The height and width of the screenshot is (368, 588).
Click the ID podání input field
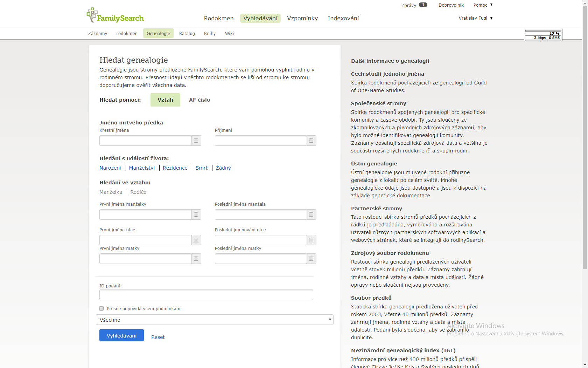click(x=206, y=295)
